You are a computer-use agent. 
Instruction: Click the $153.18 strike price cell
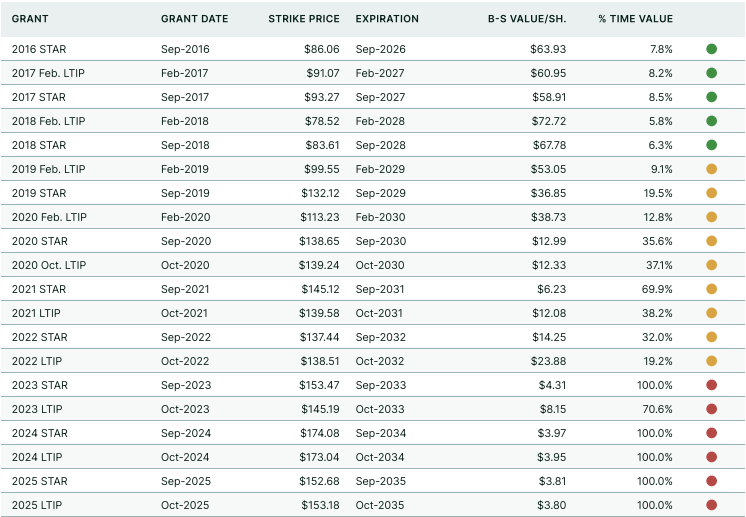click(x=320, y=505)
